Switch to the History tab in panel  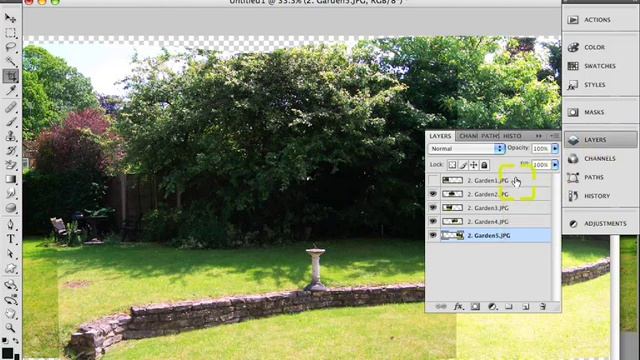tap(512, 136)
